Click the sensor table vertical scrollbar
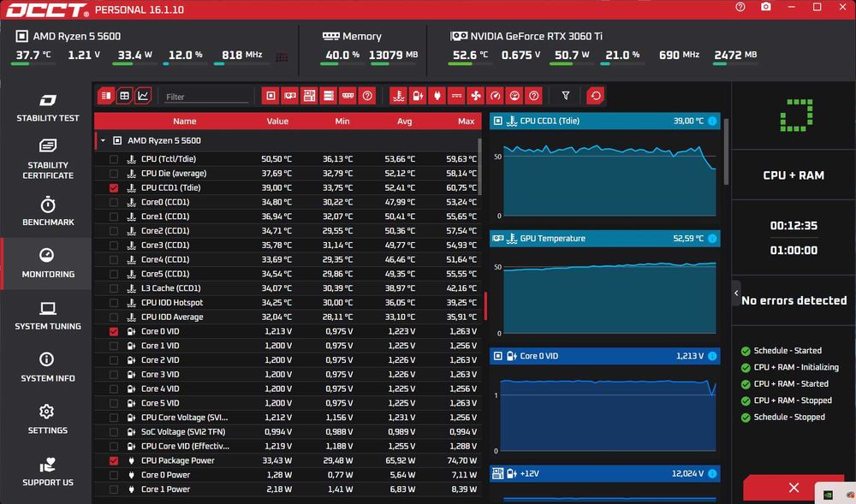856x504 pixels. pyautogui.click(x=480, y=167)
